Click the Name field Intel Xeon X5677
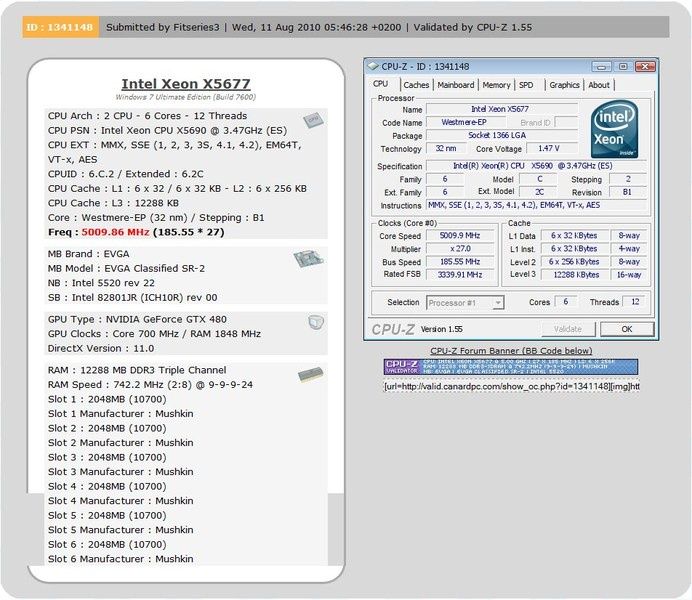The image size is (692, 600). tap(502, 109)
